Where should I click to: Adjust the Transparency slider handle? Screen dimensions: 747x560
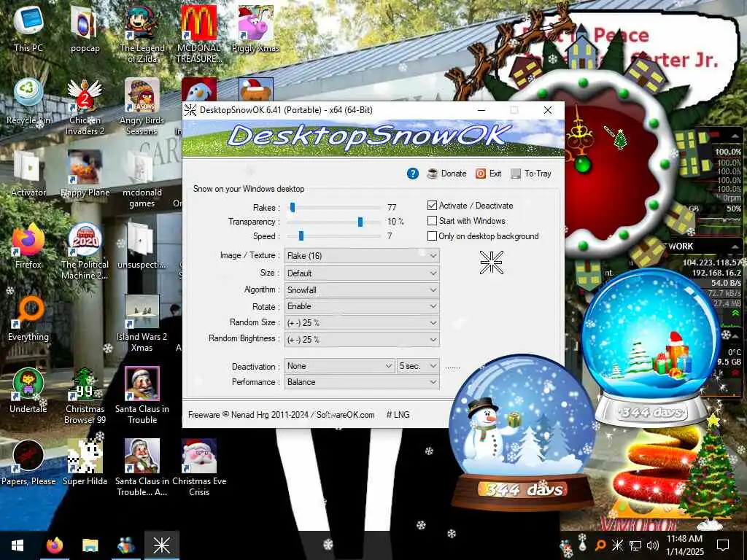(360, 222)
